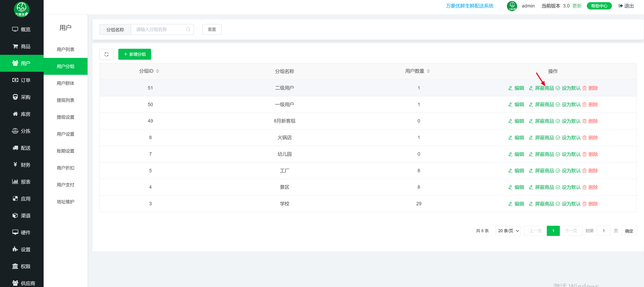Click 上一页 pagination button
The image size is (644, 287).
(535, 231)
